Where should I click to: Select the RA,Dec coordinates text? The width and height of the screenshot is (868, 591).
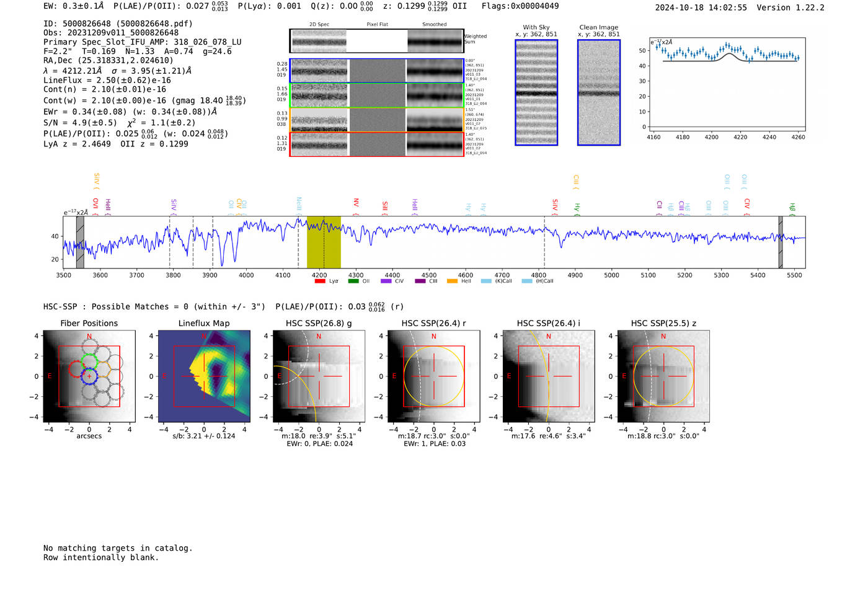(108, 61)
